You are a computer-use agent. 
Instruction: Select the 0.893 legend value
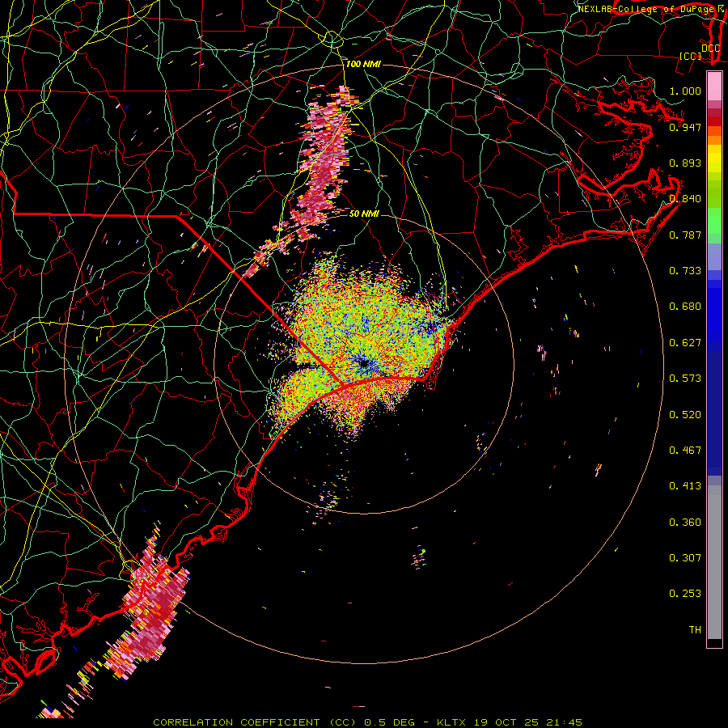[685, 163]
